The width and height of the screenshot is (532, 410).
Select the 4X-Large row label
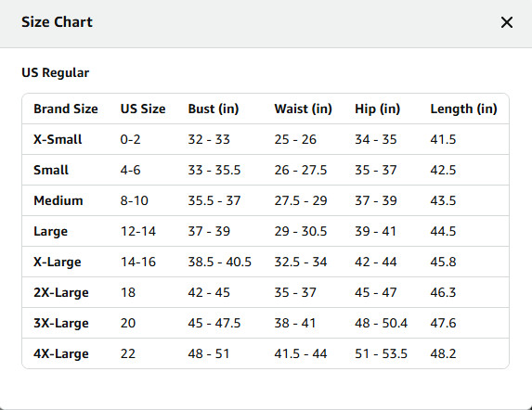pyautogui.click(x=61, y=353)
